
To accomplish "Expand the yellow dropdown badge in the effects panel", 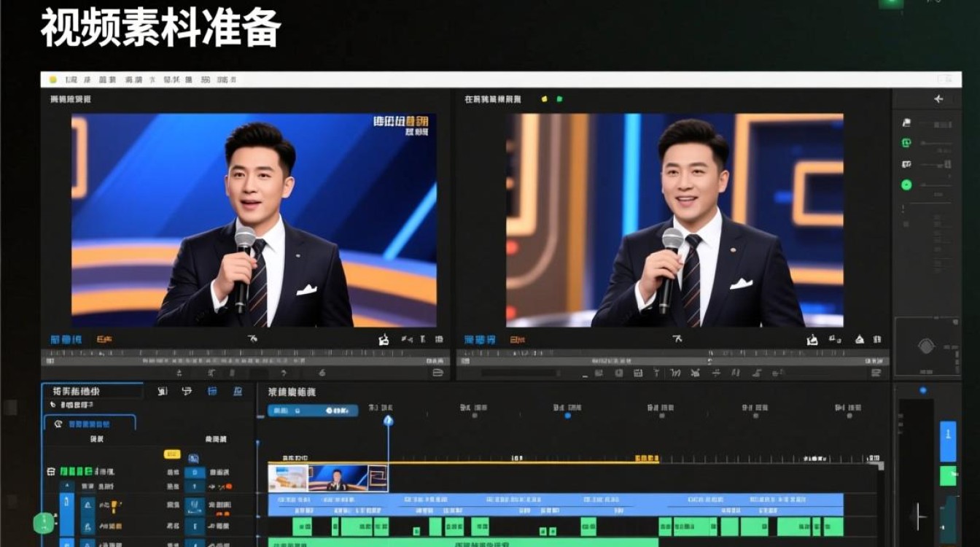I will [172, 454].
